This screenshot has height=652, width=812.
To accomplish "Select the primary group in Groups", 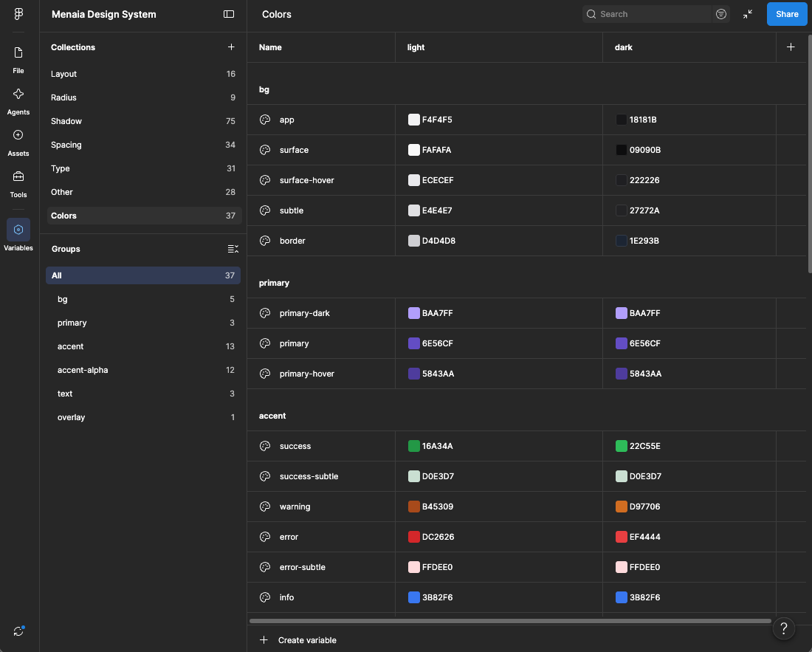I will [x=143, y=323].
